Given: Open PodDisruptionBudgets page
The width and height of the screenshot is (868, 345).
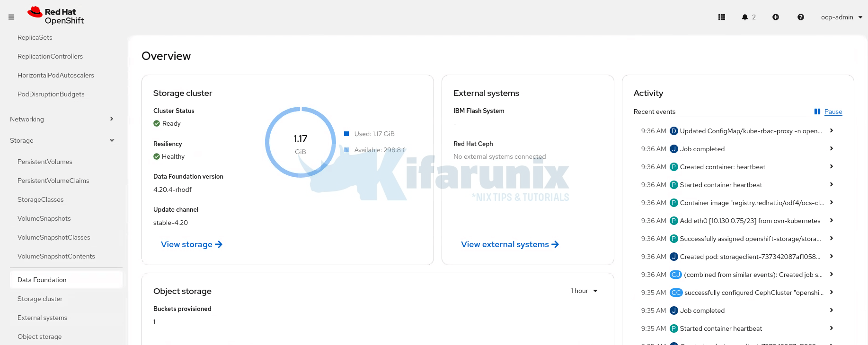Looking at the screenshot, I should [51, 94].
